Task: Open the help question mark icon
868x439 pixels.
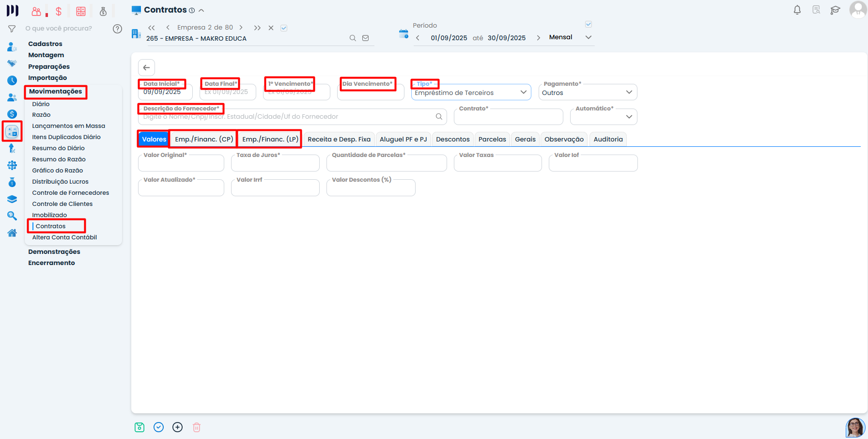Action: click(x=117, y=29)
